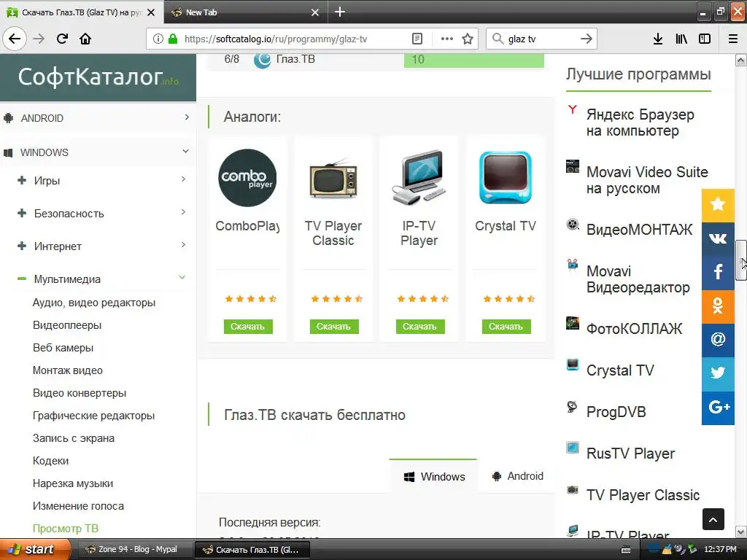Open TV Player Classic television icon
This screenshot has width=747, height=560.
tap(333, 179)
